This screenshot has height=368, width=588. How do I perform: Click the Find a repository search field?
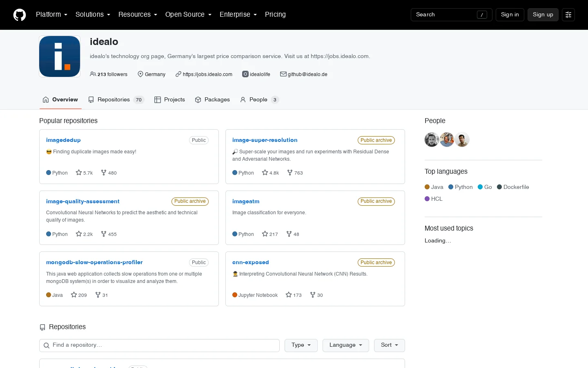[159, 346]
